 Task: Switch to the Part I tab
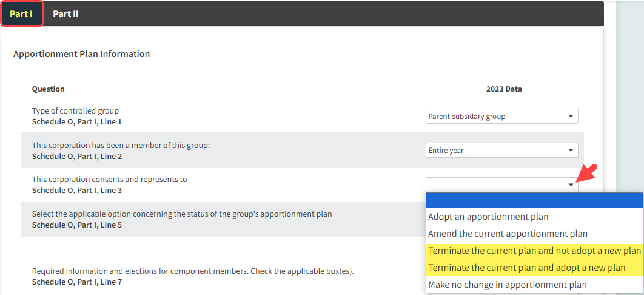pos(21,13)
